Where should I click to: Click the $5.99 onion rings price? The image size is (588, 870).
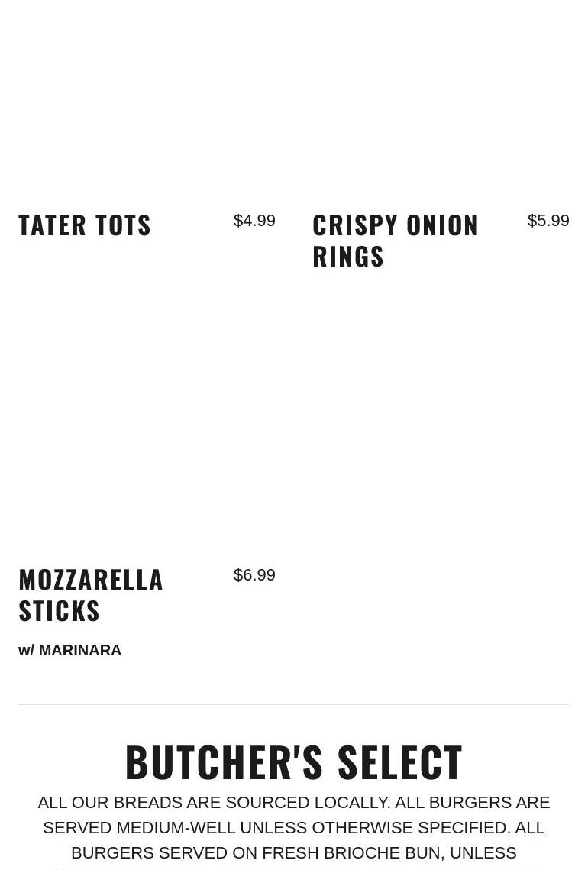tap(548, 221)
